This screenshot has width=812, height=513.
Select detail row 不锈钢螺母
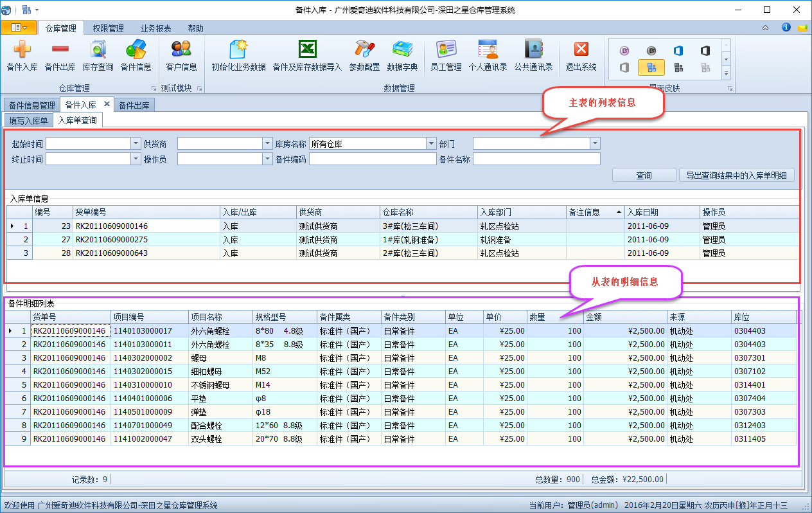click(x=401, y=385)
